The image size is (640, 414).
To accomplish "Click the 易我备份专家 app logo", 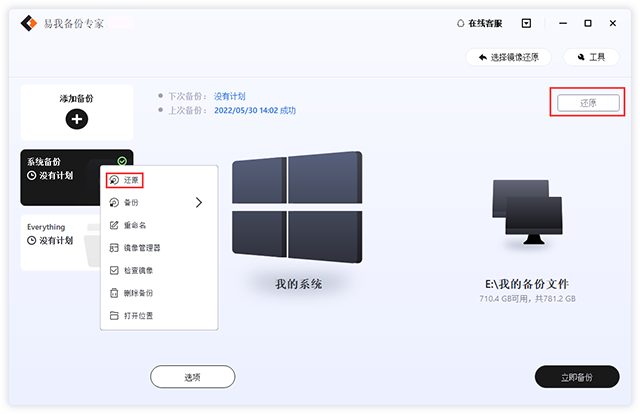I will [29, 23].
